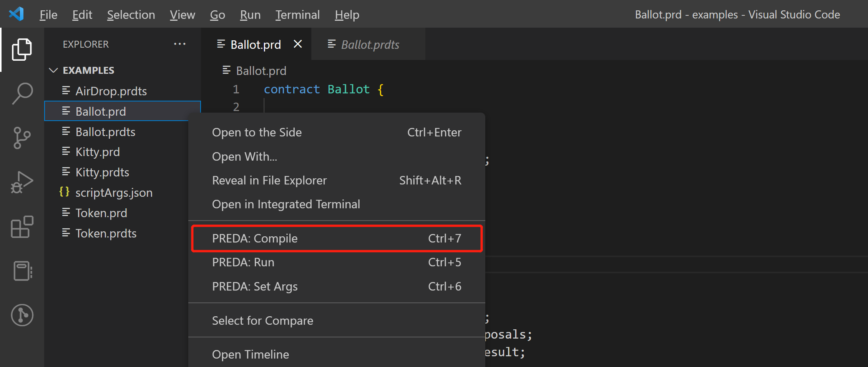This screenshot has height=367, width=868.
Task: Open AirDrop.prdts in the explorer
Action: tap(123, 91)
